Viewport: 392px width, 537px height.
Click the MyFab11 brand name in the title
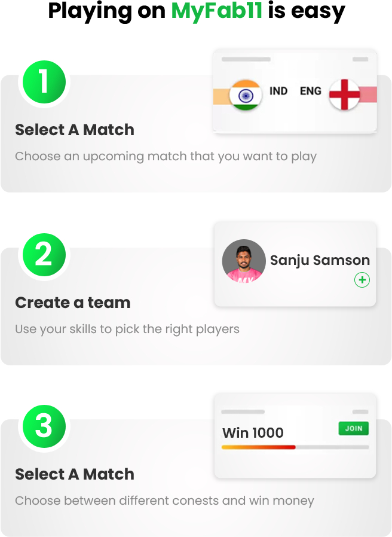[217, 11]
